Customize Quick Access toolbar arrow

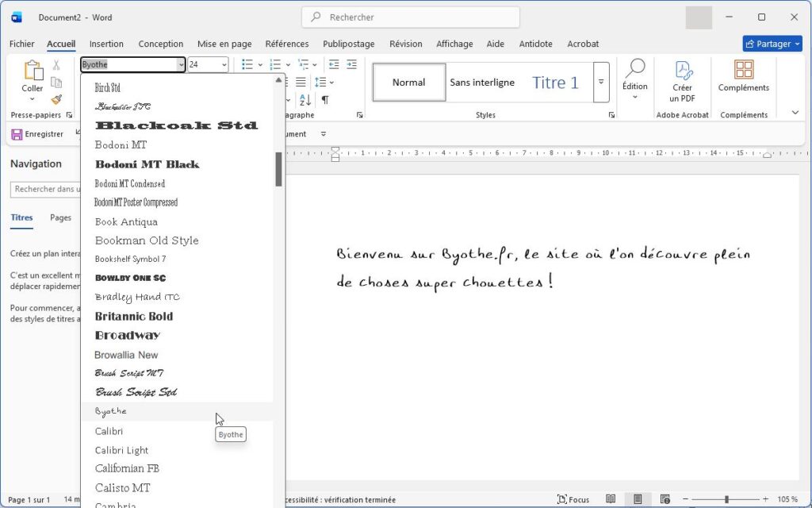coord(324,134)
